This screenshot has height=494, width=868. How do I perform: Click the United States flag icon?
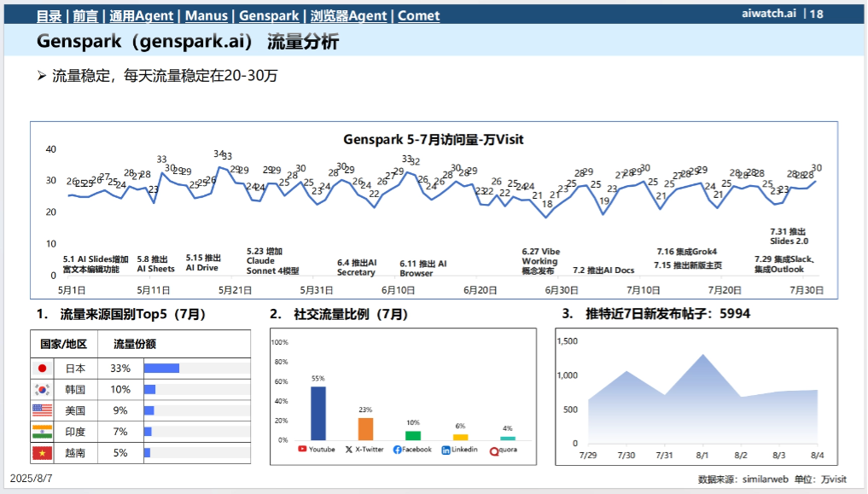click(x=42, y=410)
